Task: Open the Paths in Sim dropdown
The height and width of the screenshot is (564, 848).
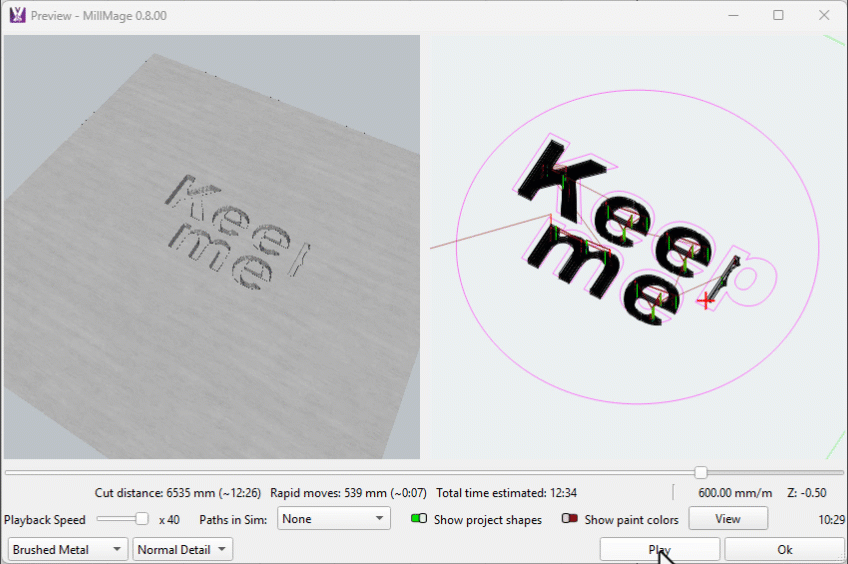Action: pos(334,519)
